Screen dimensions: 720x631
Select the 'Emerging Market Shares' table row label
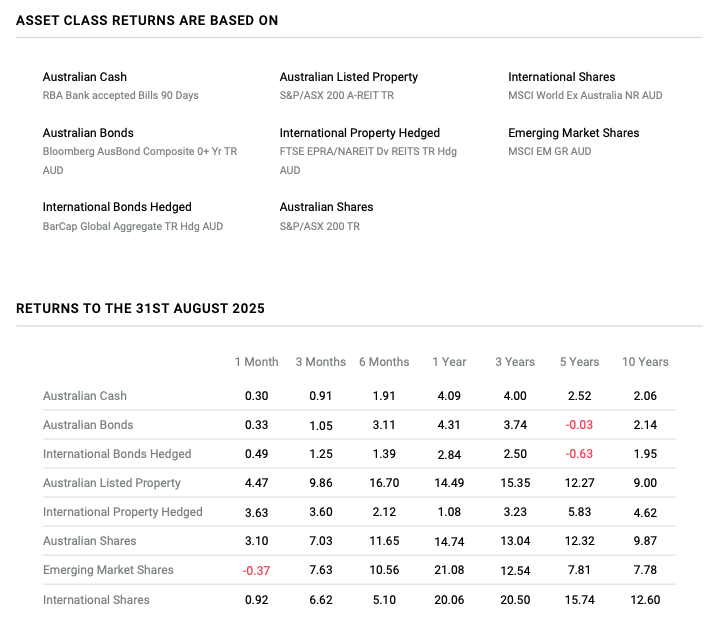(x=108, y=570)
